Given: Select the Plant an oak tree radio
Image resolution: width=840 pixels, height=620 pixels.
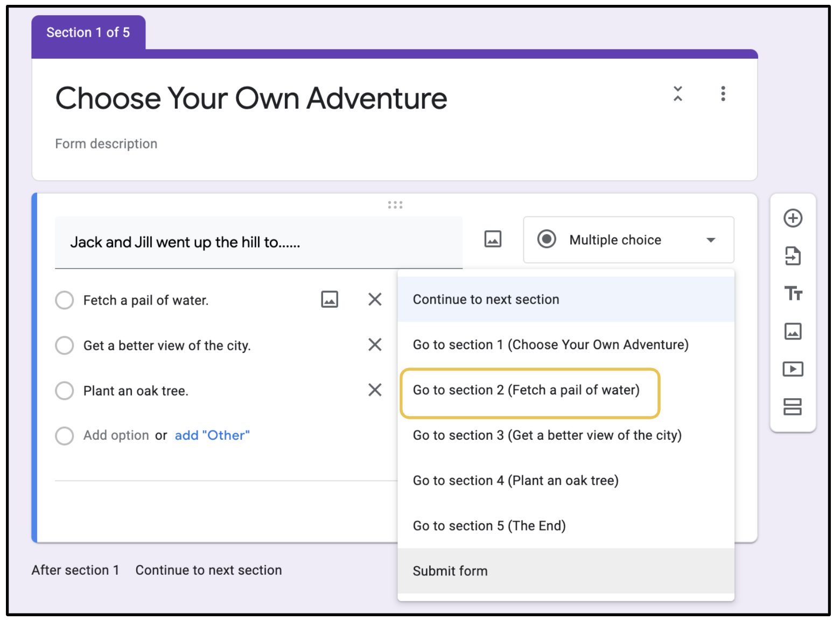Looking at the screenshot, I should (65, 391).
